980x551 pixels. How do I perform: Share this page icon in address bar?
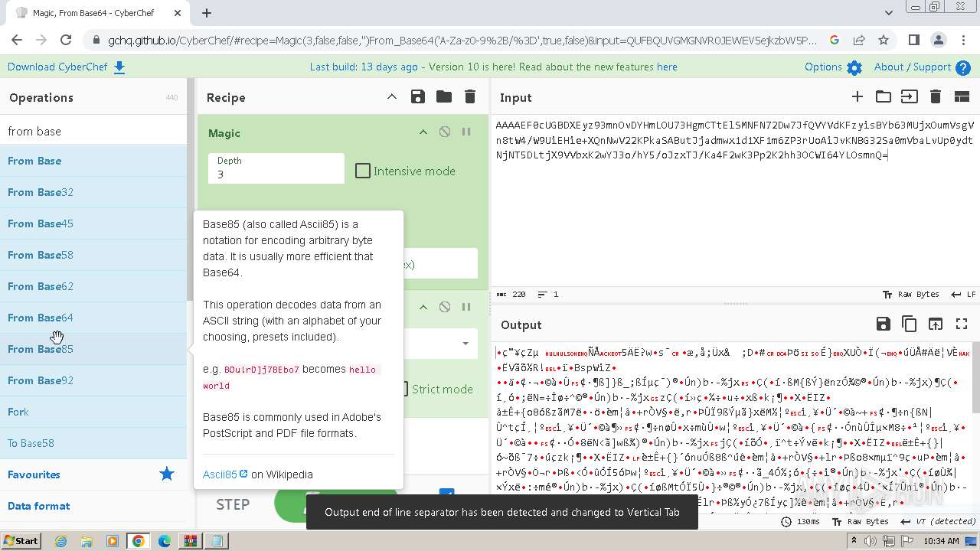859,40
